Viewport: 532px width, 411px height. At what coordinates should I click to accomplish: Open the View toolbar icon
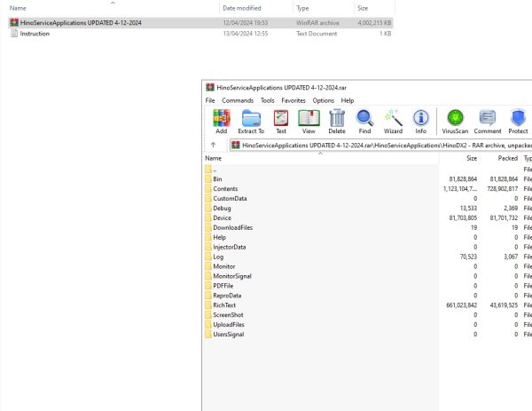[309, 118]
